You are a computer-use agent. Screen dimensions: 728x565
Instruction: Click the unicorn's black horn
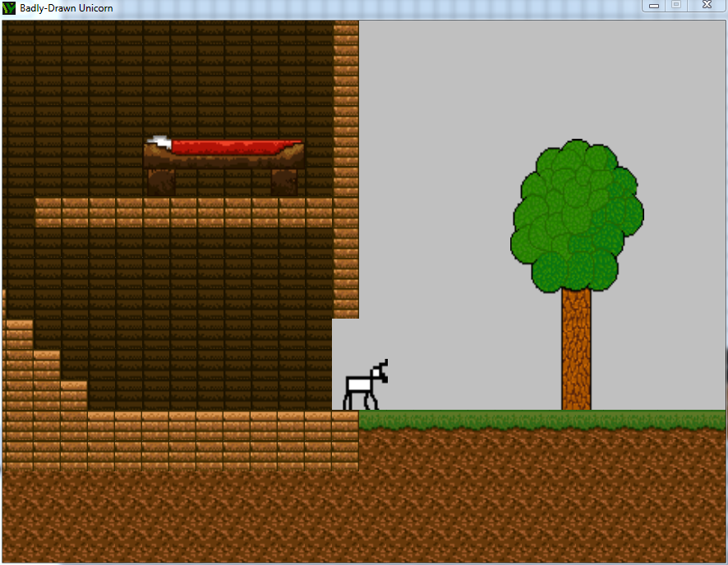383,364
